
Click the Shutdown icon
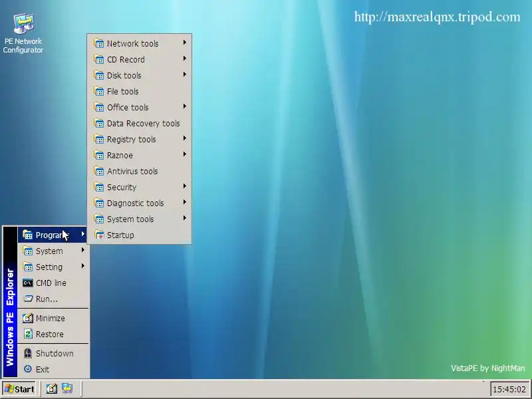point(28,353)
